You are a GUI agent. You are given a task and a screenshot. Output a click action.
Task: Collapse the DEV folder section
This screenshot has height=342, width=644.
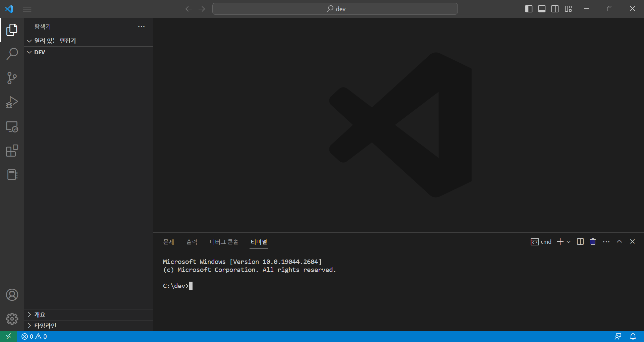click(89, 52)
